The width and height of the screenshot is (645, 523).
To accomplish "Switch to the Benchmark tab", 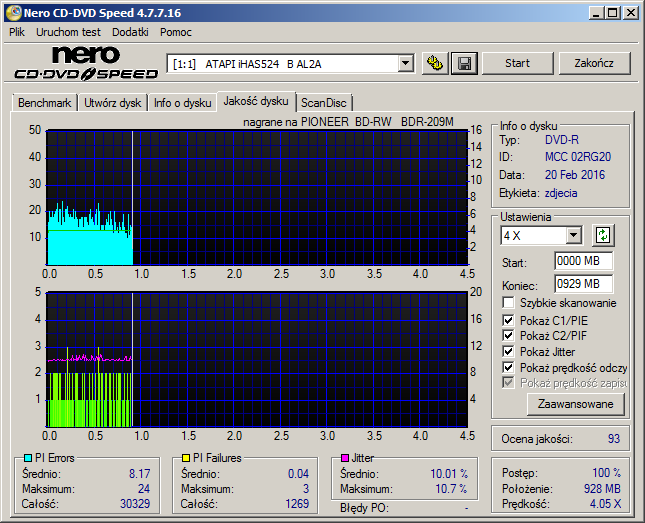I will pyautogui.click(x=44, y=103).
